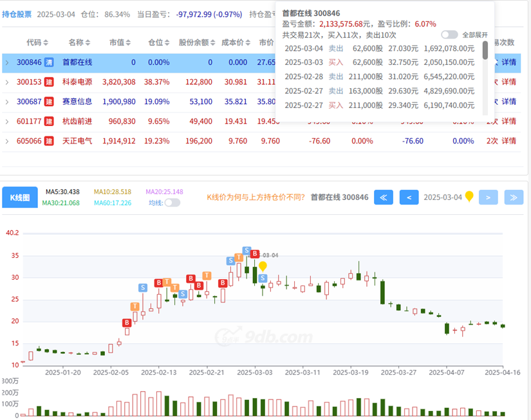
Task: Click stock code 300846
Action: [29, 62]
